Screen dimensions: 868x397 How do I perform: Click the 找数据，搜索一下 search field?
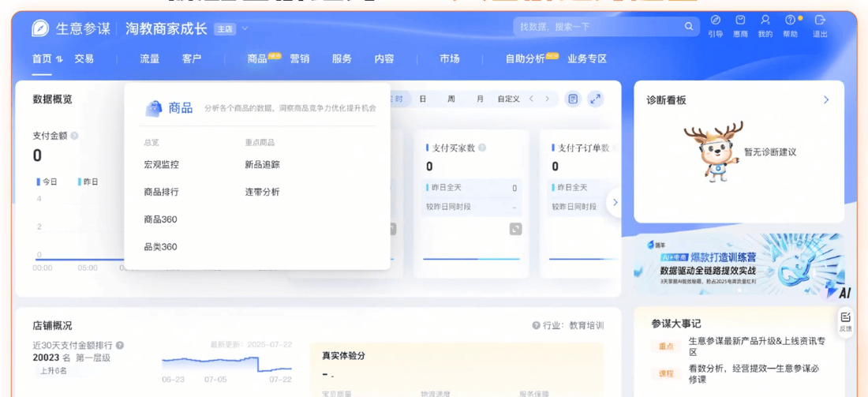tap(605, 26)
